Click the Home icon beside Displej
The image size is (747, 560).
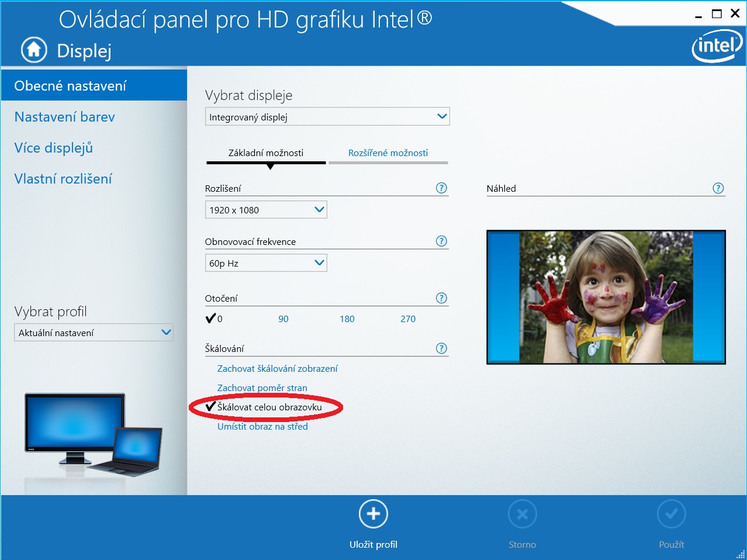coord(34,50)
